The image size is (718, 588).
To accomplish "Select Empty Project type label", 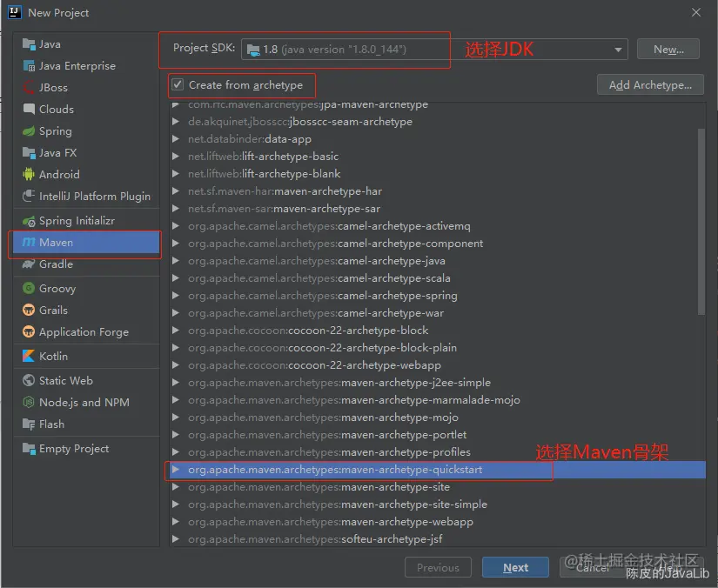I will [x=74, y=449].
